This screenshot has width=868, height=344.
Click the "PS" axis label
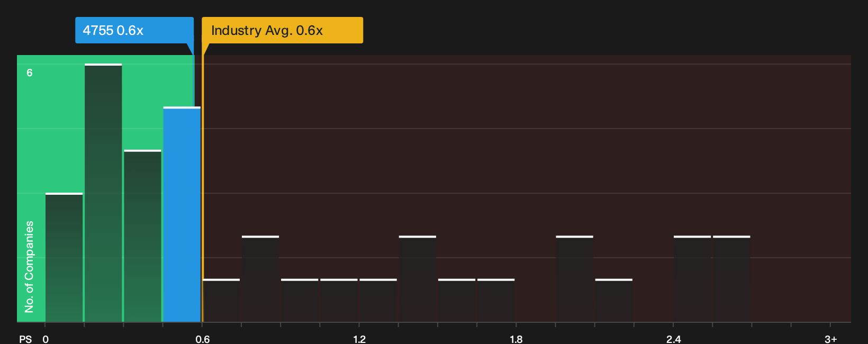25,339
